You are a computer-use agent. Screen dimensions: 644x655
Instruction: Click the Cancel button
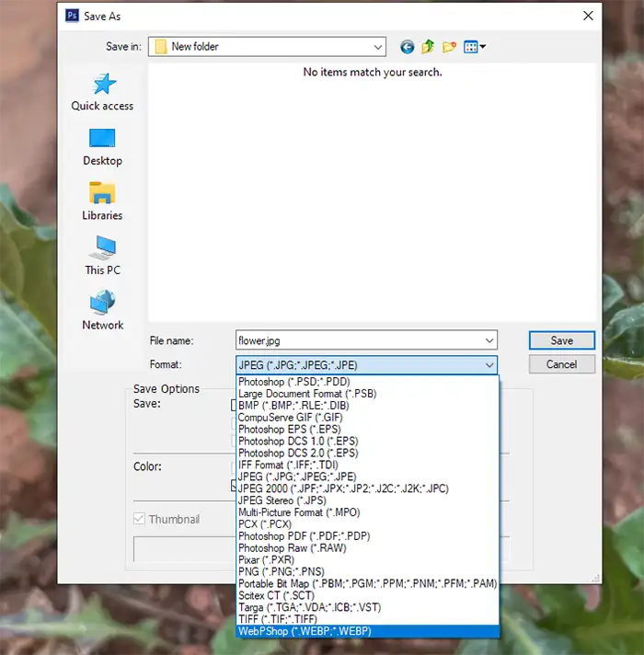tap(562, 364)
